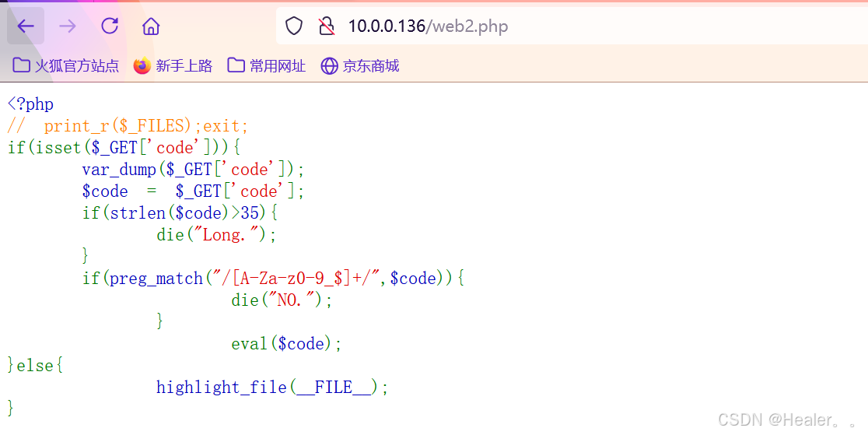Viewport: 868px width, 435px height.
Task: Click the strlen($code)>35 condition
Action: [184, 212]
